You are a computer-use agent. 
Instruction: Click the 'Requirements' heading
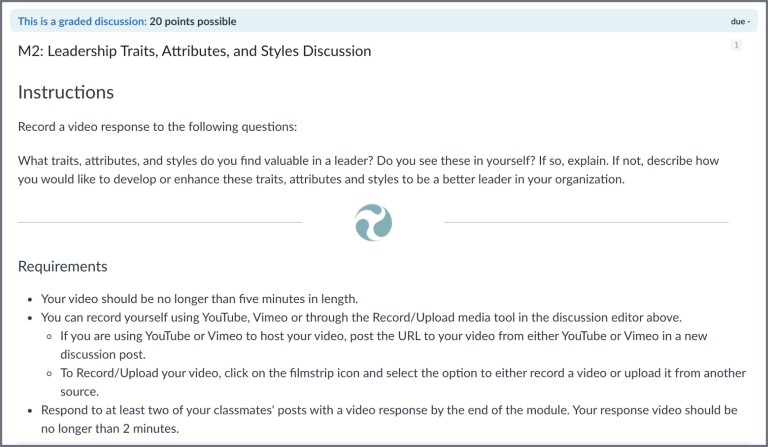point(63,266)
